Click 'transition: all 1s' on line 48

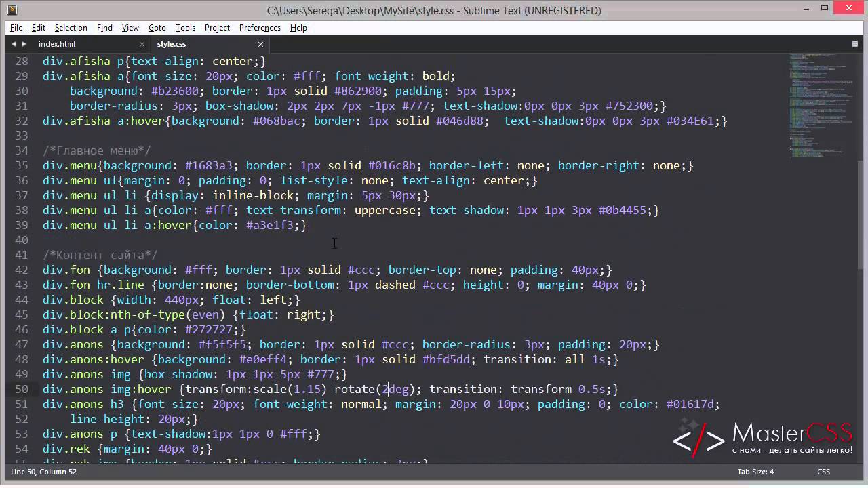coord(545,359)
